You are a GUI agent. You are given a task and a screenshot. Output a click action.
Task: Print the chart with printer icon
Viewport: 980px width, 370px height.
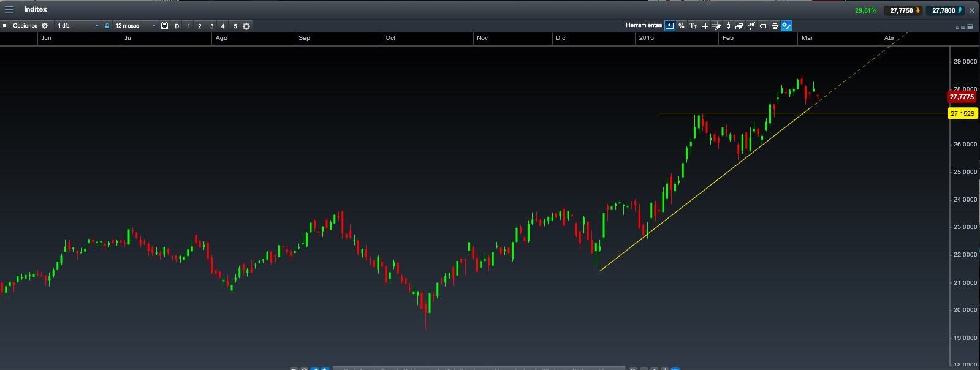pos(775,26)
